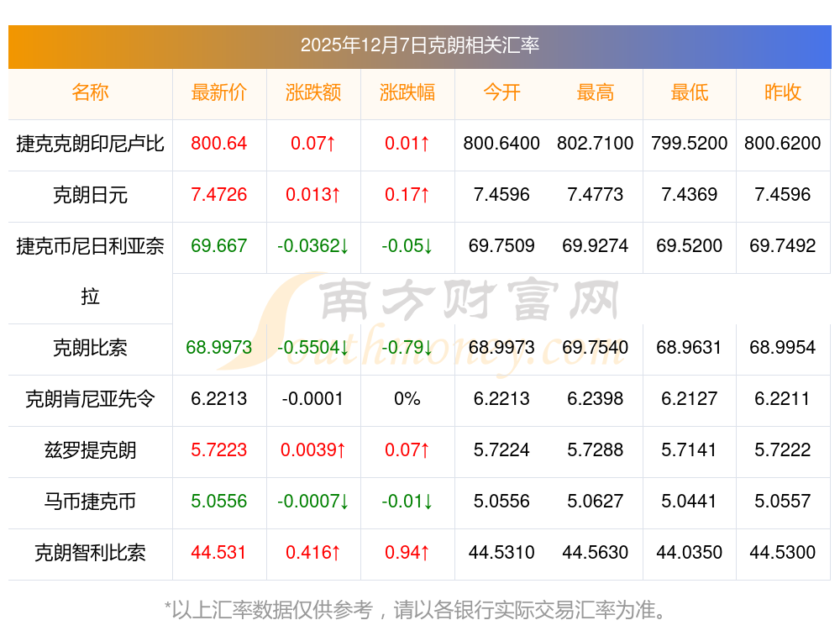Viewport: 840px width, 636px height.
Task: Click the 最新价 column header
Action: [219, 92]
